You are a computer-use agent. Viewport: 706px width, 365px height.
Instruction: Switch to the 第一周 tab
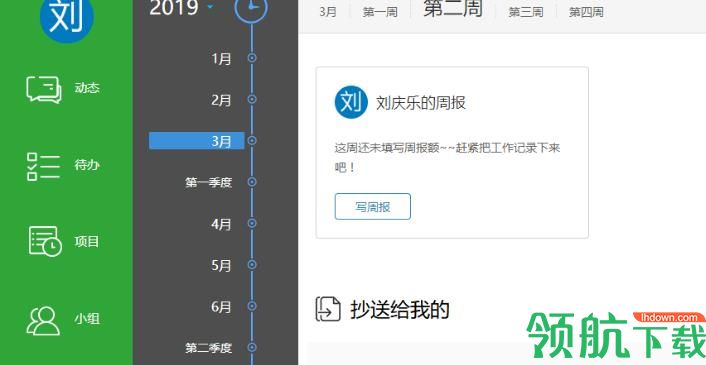(x=380, y=12)
